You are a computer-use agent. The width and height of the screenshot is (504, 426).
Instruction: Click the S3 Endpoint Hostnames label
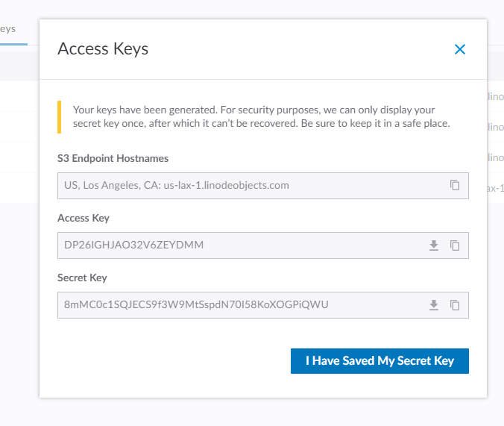point(113,158)
